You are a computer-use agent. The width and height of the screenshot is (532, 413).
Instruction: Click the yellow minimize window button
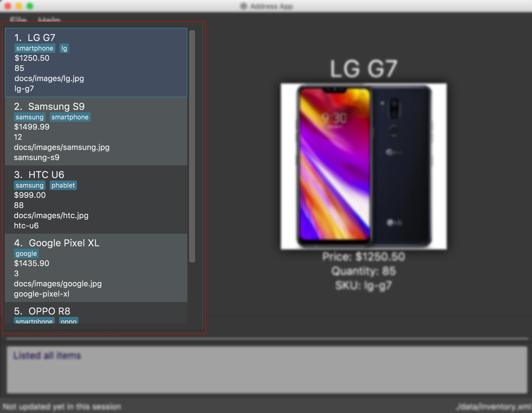pyautogui.click(x=19, y=6)
